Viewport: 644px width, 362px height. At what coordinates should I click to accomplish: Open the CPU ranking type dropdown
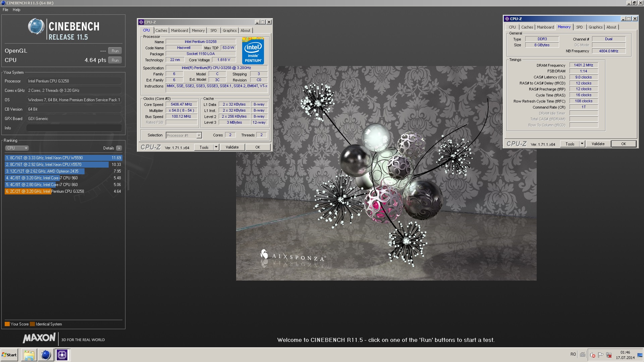point(17,148)
